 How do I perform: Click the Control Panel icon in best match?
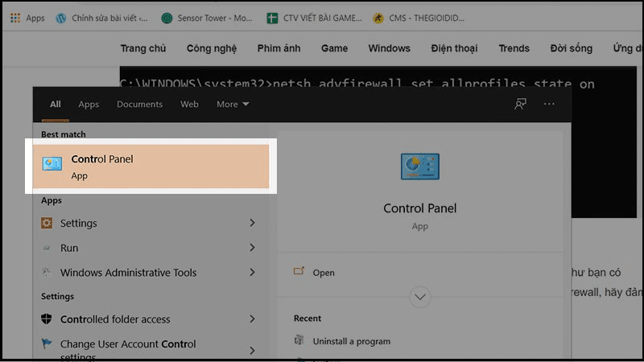tap(52, 163)
